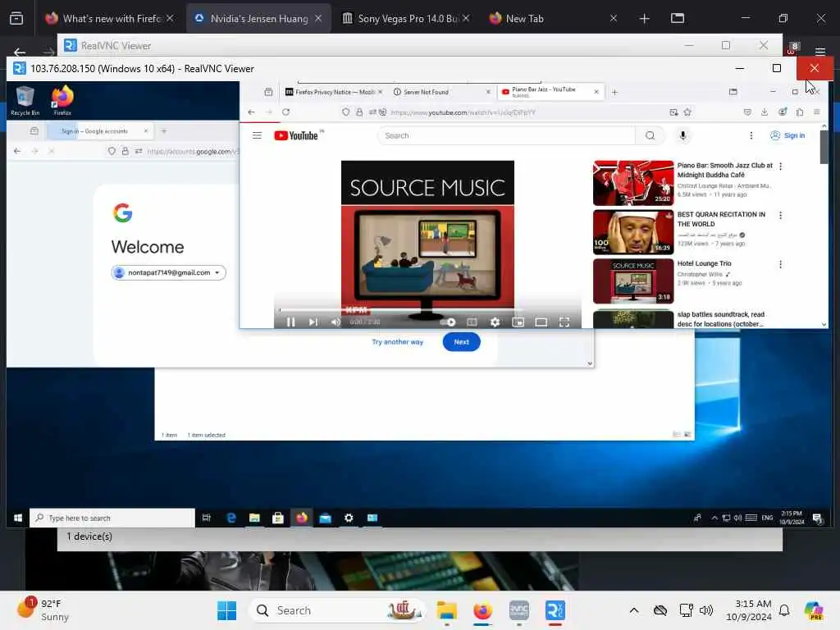The width and height of the screenshot is (840, 630).
Task: Open options for BEST QURAN RECITATION video
Action: coord(781,216)
